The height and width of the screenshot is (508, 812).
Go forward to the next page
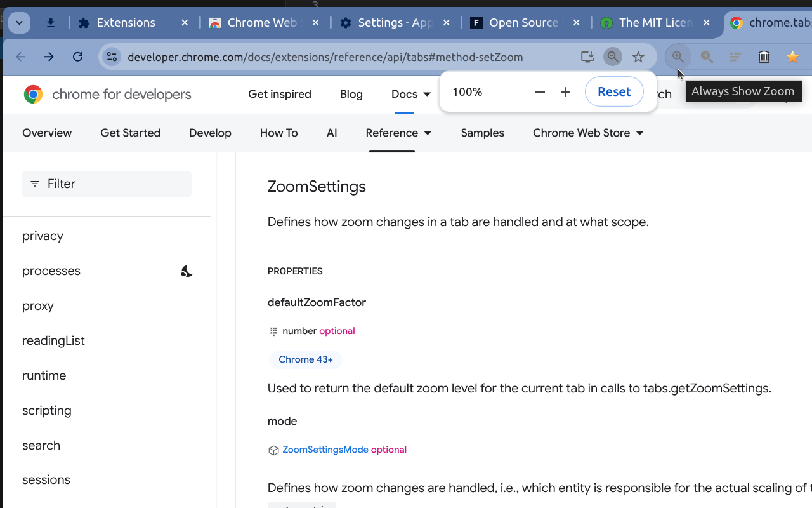point(49,57)
